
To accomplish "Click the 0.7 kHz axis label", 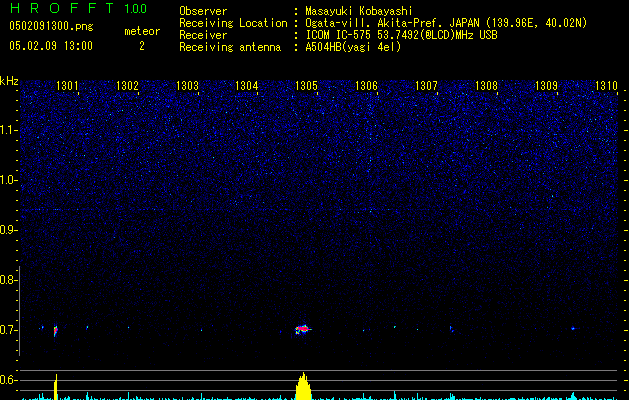I will [x=8, y=330].
